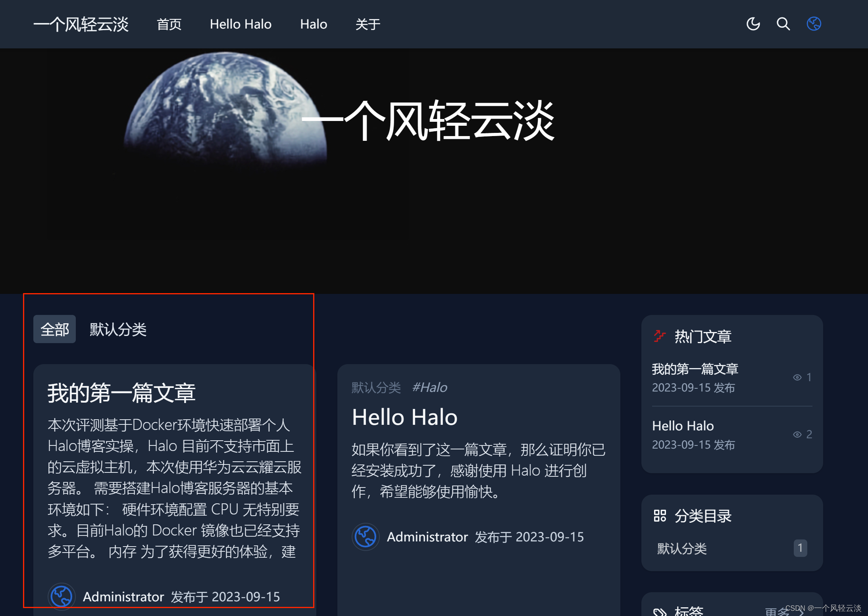The height and width of the screenshot is (616, 868).
Task: Click the author avatar on 我的第一篇文章 card
Action: click(x=62, y=596)
